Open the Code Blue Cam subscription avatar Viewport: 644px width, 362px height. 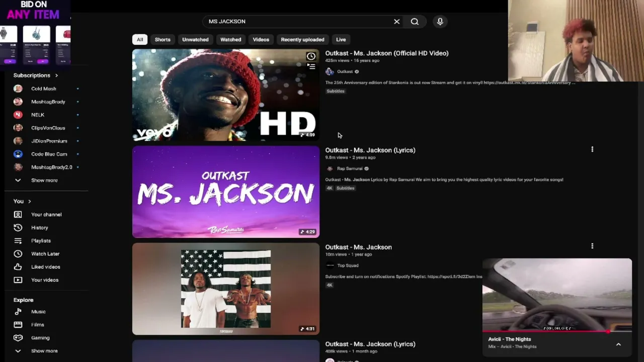(18, 154)
